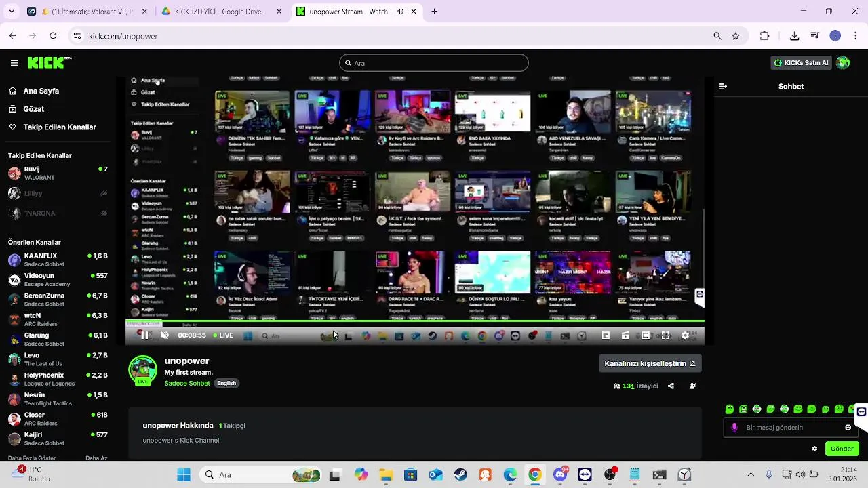The image size is (868, 488).
Task: Switch the player to theater mode
Action: 646,335
